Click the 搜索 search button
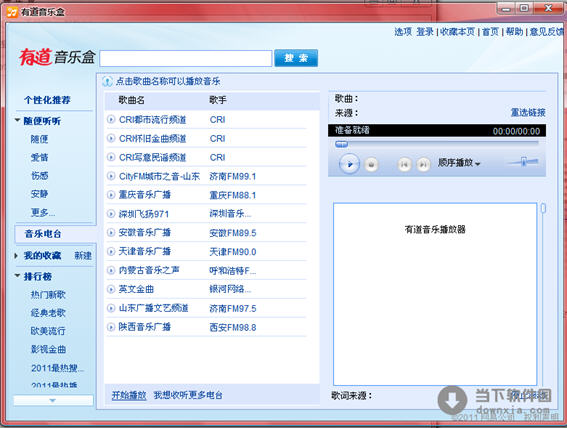 296,58
